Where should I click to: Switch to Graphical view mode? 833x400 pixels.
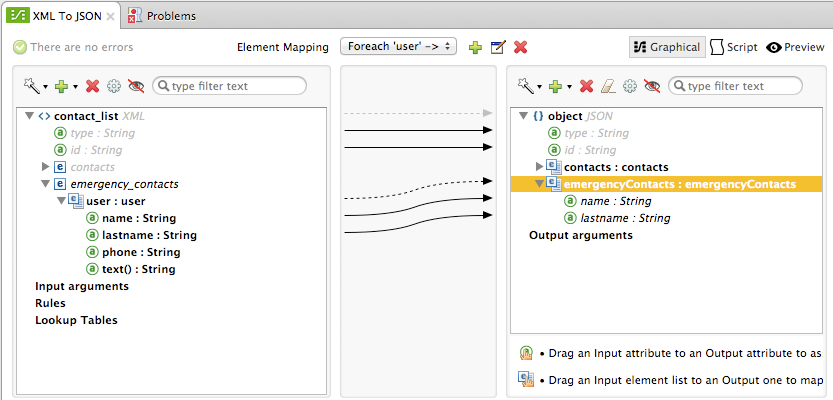[667, 47]
